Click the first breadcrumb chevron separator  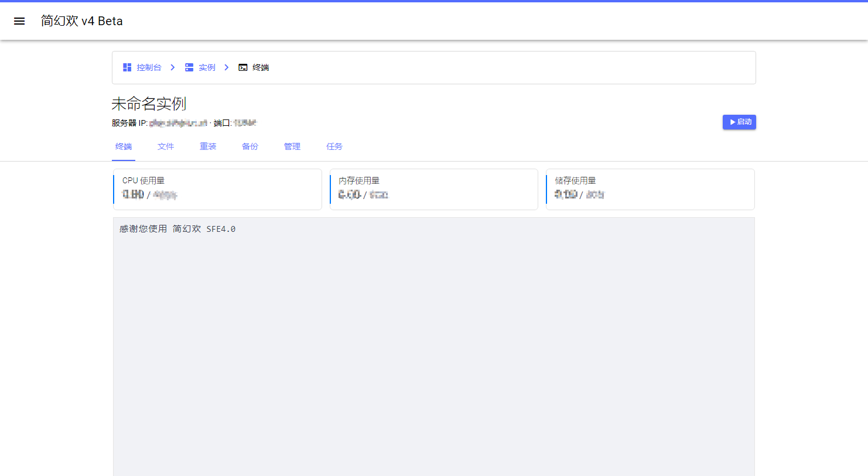tap(173, 67)
